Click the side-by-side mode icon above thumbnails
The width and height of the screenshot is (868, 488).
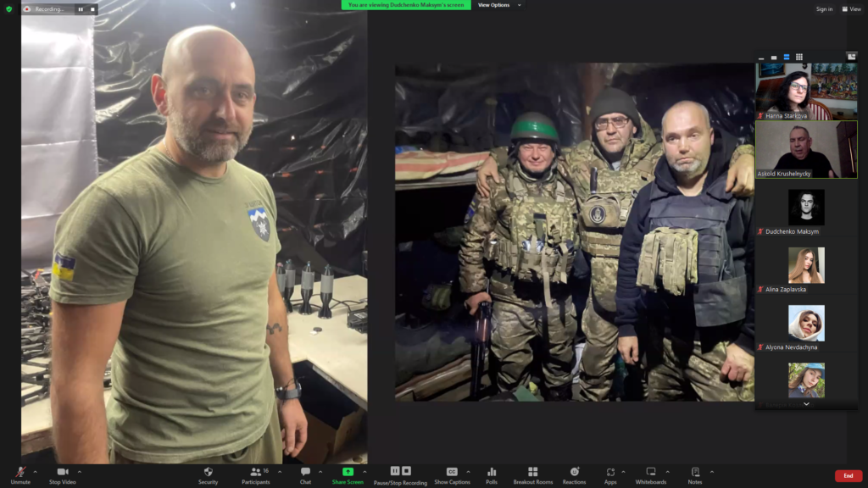tap(851, 57)
